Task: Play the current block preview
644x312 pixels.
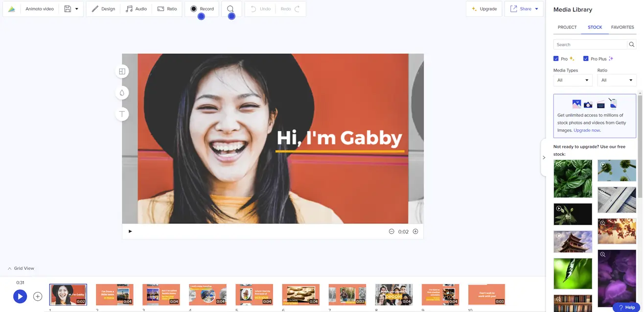Action: pyautogui.click(x=130, y=231)
